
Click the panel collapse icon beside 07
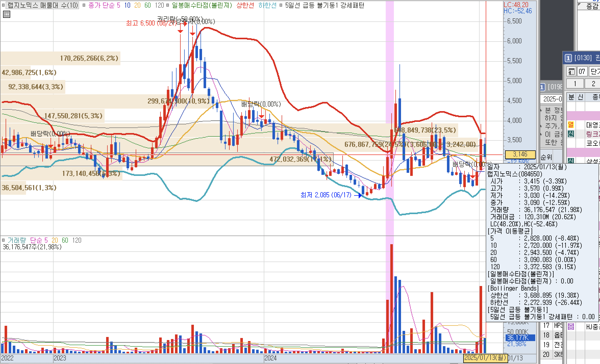(x=571, y=72)
